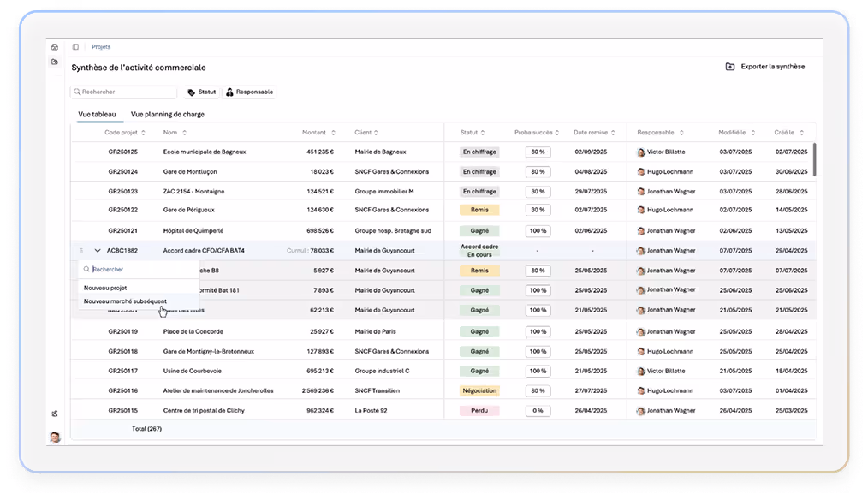Open the user avatar at sidebar bottom
The image size is (868, 500).
click(x=55, y=437)
